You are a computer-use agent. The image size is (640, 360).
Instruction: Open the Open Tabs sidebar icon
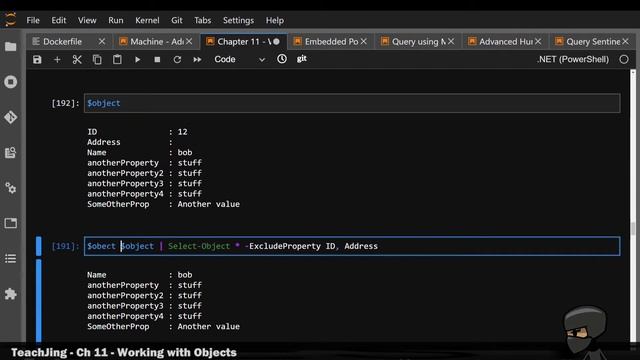[x=11, y=223]
